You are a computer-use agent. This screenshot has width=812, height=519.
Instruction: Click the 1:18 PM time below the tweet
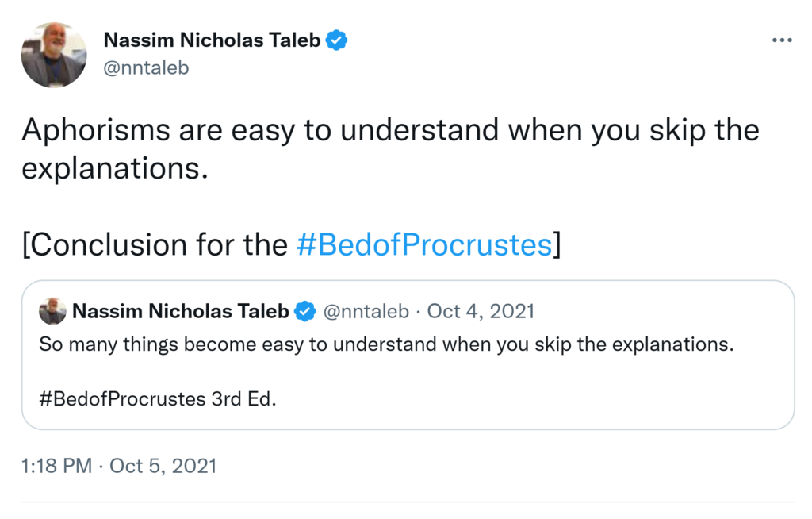[x=57, y=466]
